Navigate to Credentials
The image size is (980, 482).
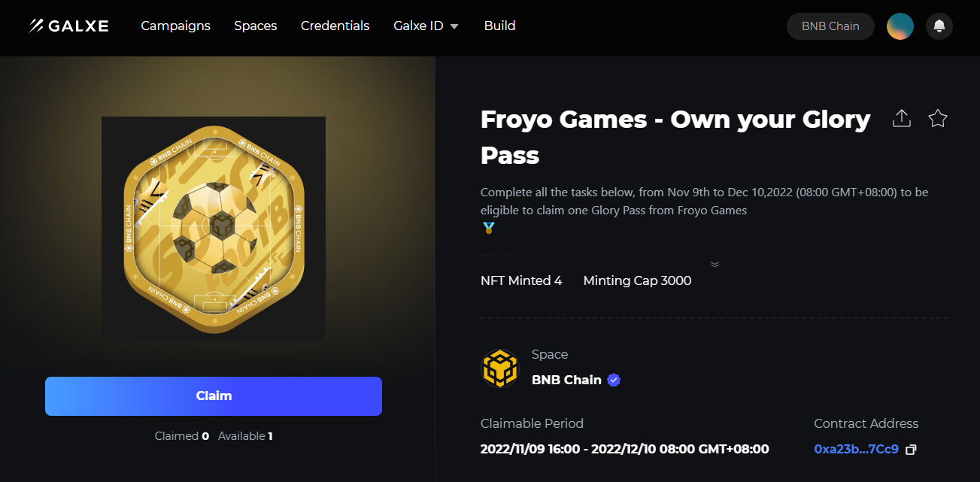(335, 26)
